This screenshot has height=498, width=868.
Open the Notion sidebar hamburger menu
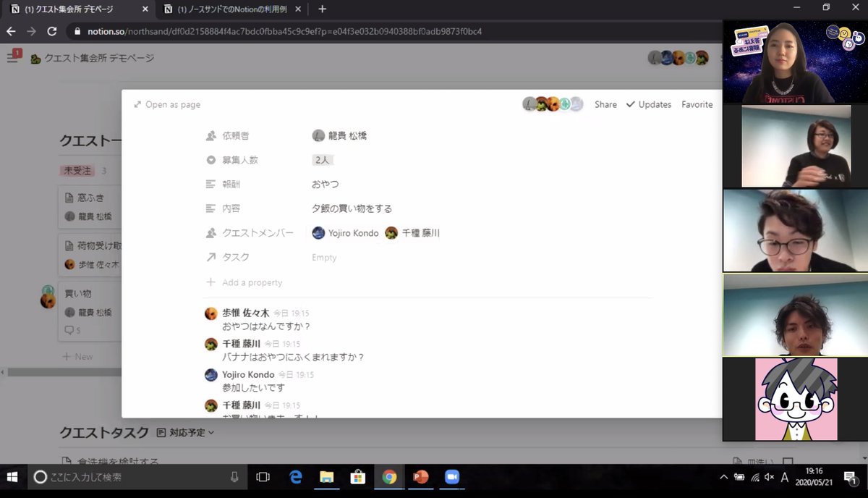(x=12, y=58)
